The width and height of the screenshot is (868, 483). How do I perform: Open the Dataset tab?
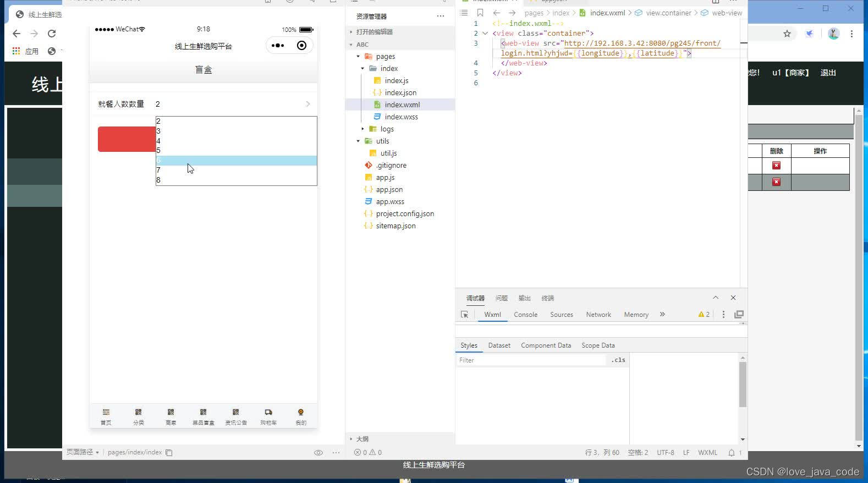click(x=499, y=345)
